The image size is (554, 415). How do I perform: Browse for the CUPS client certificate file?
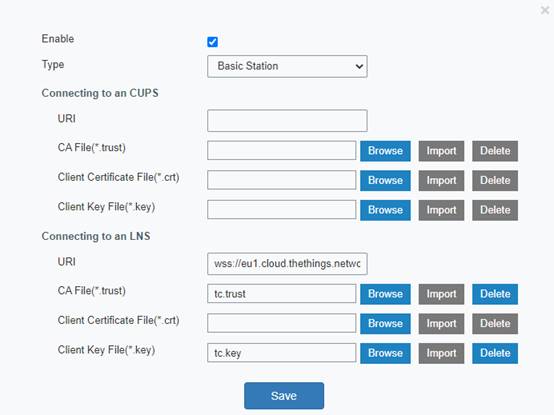tap(385, 180)
